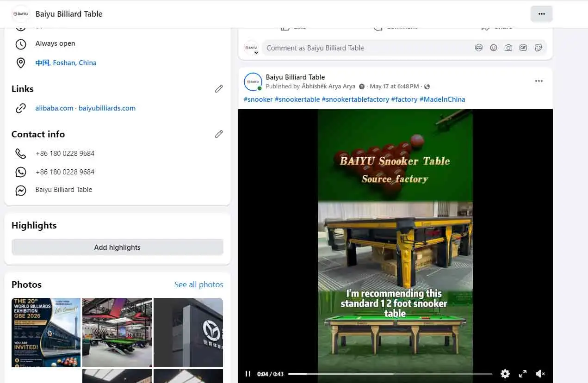Click the Messenger icon in Contact info
Screen dimensions: 588x383
click(x=21, y=190)
